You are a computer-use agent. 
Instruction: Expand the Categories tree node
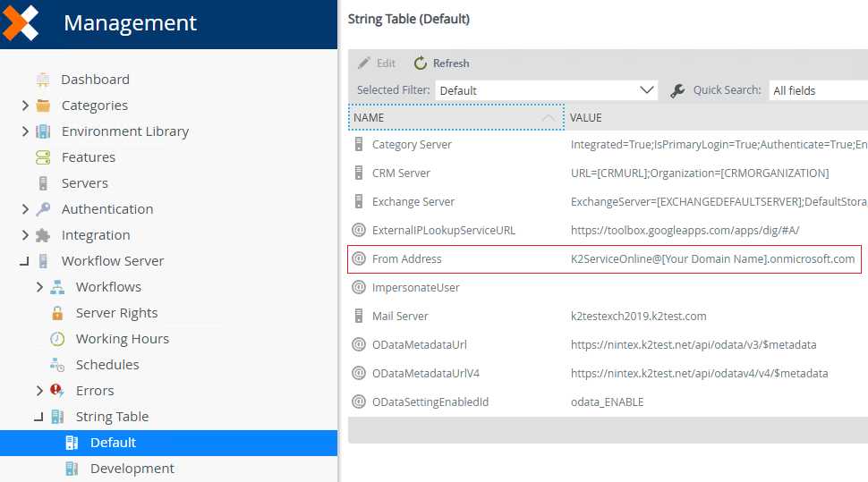click(25, 106)
